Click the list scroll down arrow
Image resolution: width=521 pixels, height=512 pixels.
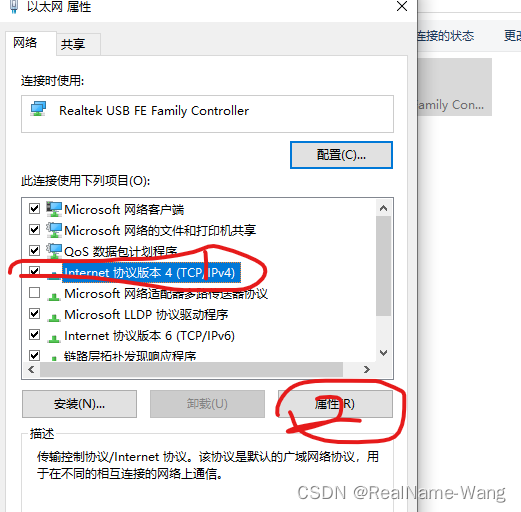[383, 353]
